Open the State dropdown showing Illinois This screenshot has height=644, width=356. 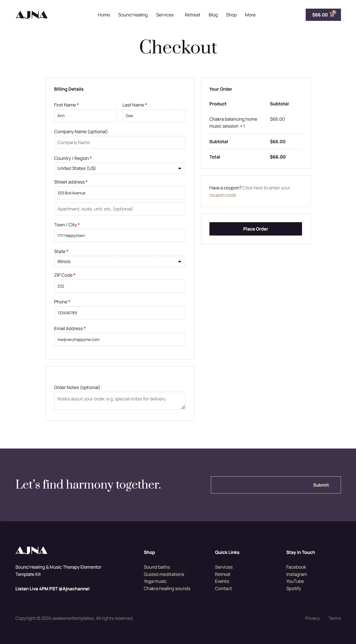tap(120, 261)
